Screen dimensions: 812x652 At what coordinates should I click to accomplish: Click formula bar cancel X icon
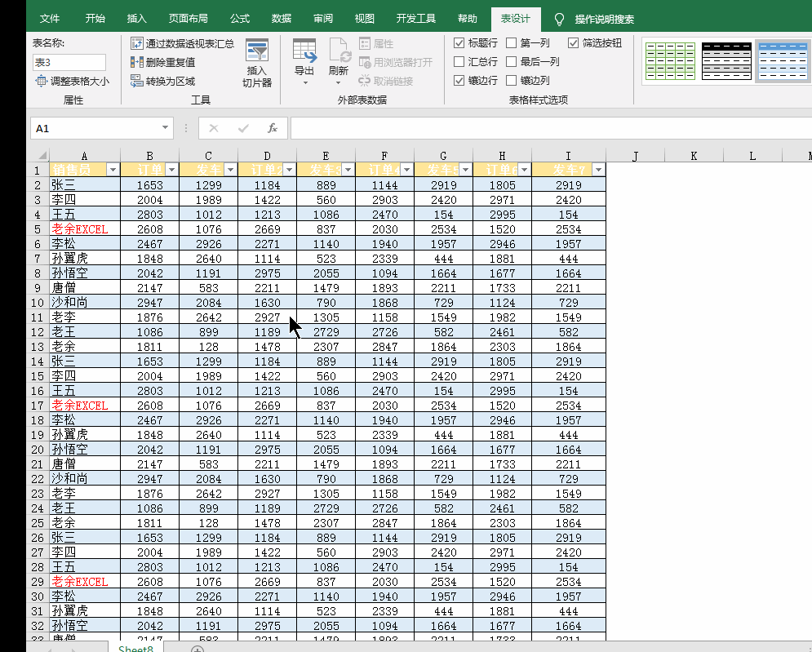tap(213, 128)
